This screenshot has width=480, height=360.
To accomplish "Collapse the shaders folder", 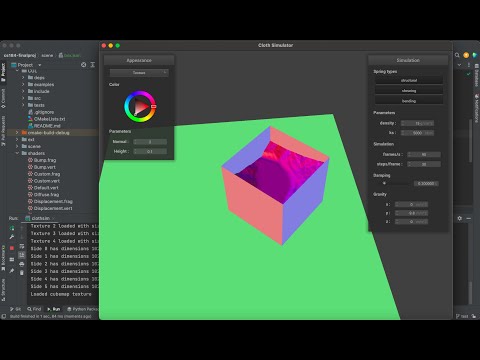I will 17,153.
